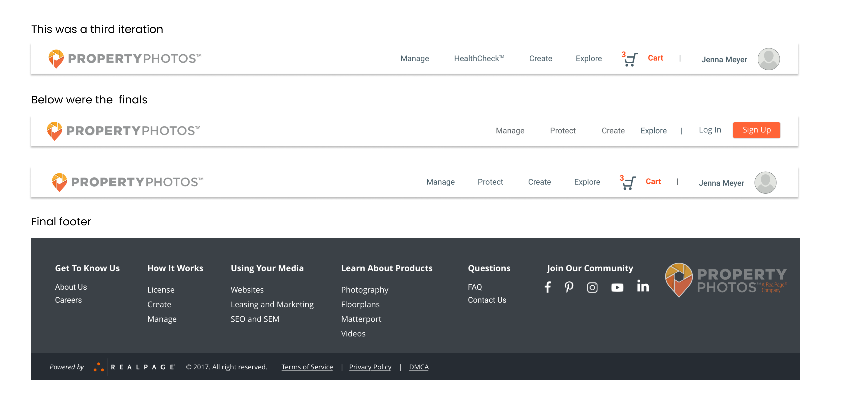Open Photography footer link
The width and height of the screenshot is (868, 401).
pos(365,290)
